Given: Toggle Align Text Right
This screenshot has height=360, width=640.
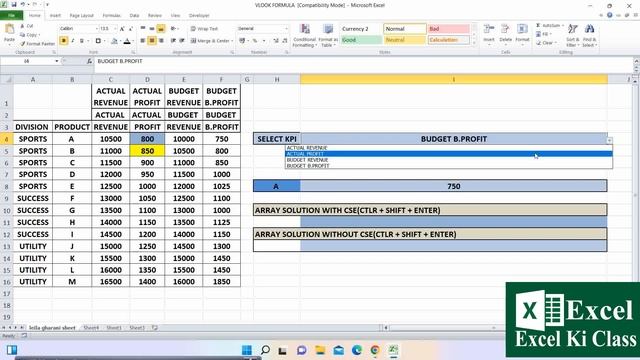Looking at the screenshot, I should 161,41.
